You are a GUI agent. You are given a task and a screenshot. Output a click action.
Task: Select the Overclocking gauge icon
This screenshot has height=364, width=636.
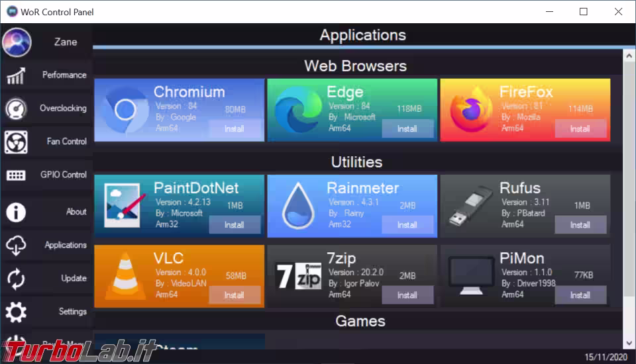pyautogui.click(x=16, y=109)
